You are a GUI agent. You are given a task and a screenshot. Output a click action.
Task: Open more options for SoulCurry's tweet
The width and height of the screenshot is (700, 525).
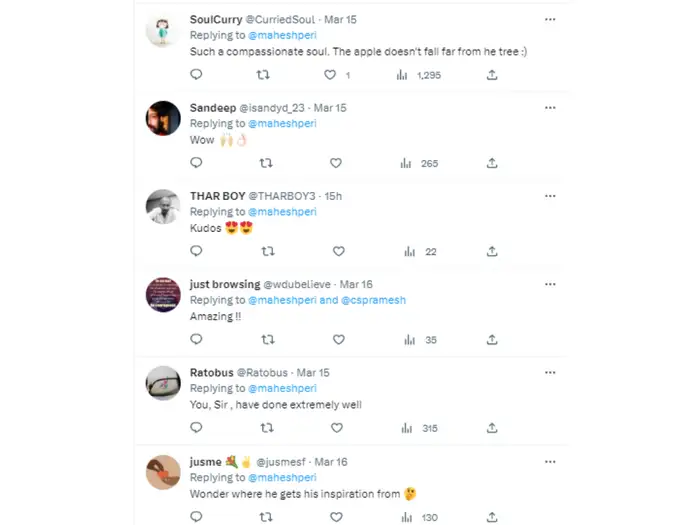pos(550,20)
